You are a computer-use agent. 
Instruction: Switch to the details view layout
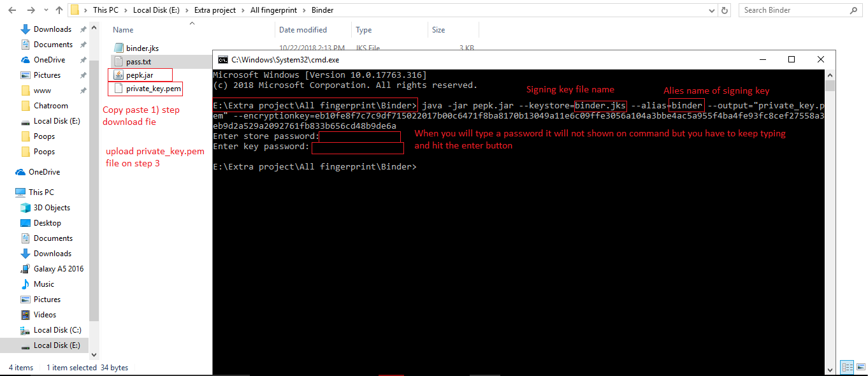[846, 367]
